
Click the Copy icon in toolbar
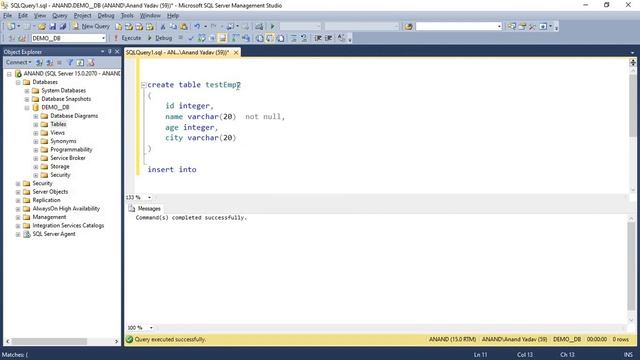[173, 27]
